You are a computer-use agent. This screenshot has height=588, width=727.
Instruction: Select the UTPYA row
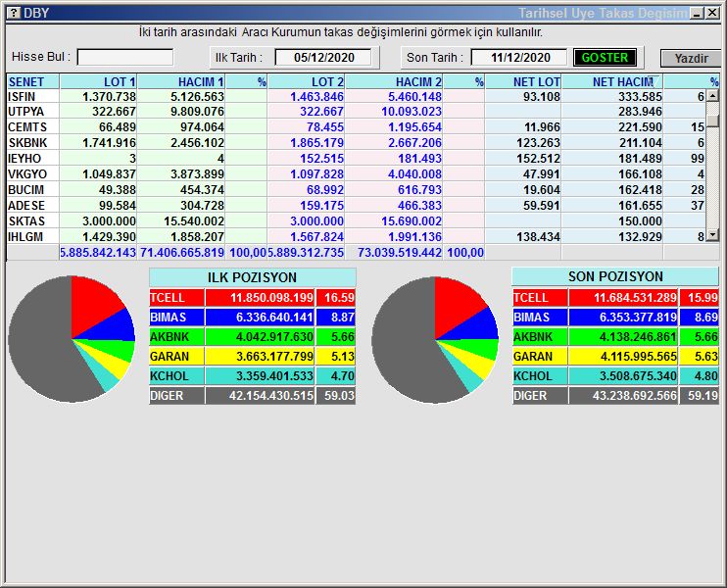click(x=356, y=112)
